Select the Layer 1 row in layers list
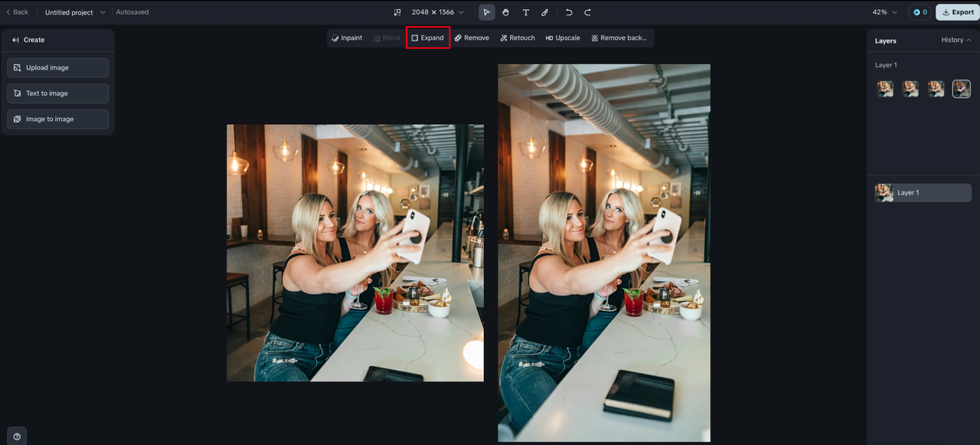This screenshot has width=980, height=445. 923,193
